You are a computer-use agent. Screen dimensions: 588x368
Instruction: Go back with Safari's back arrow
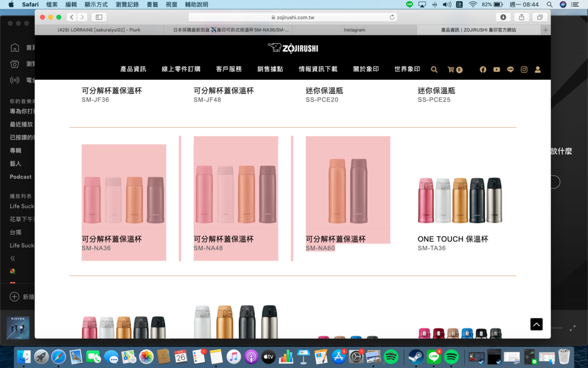[x=72, y=17]
